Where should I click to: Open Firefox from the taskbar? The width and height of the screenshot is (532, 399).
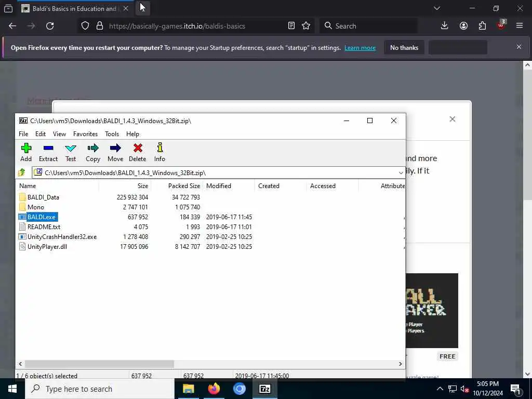[214, 389]
